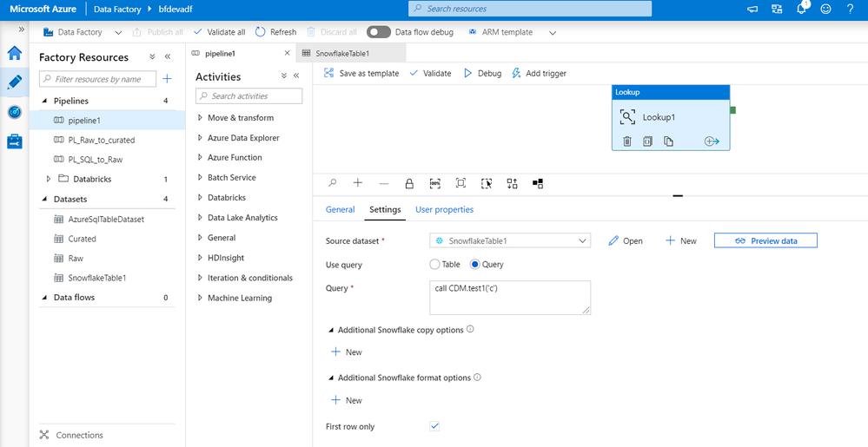This screenshot has height=447, width=868.
Task: Open the announcements megaphone icon
Action: [x=752, y=9]
